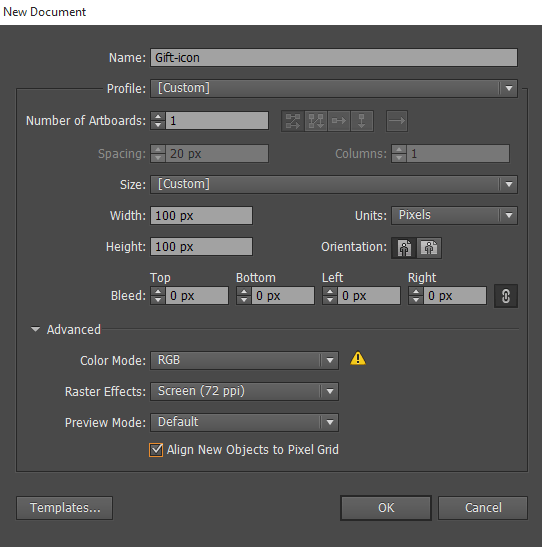The height and width of the screenshot is (547, 542).
Task: Uncheck Align New Objects to Pixel Grid
Action: coord(156,450)
